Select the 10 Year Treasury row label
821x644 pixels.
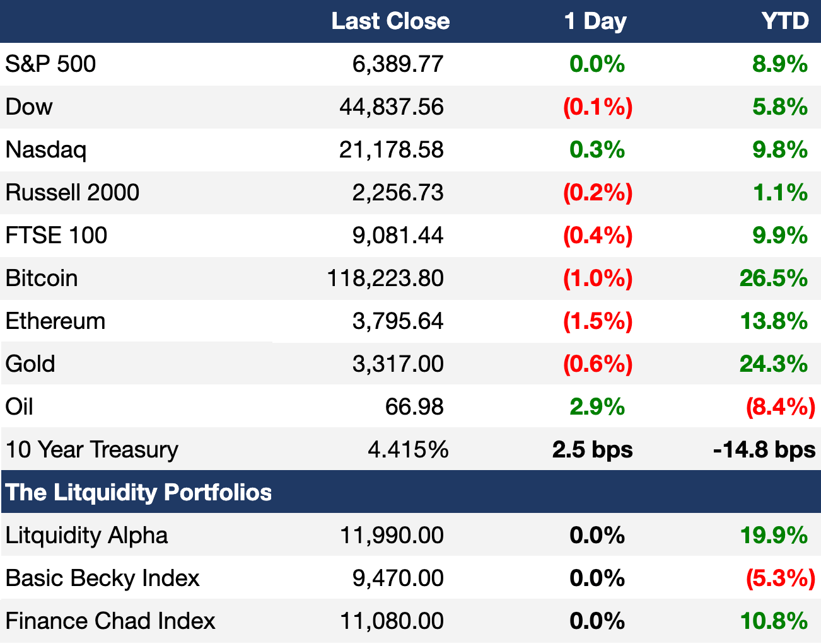coord(92,450)
